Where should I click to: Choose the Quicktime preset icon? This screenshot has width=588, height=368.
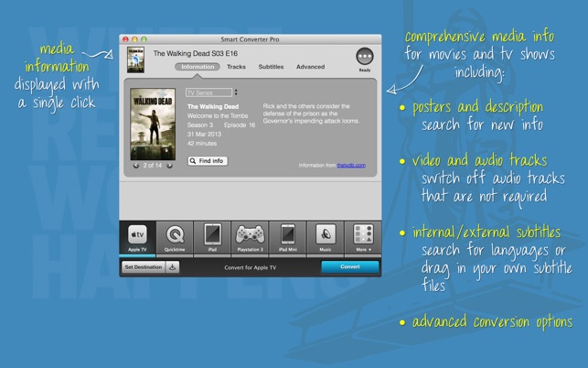tap(175, 238)
